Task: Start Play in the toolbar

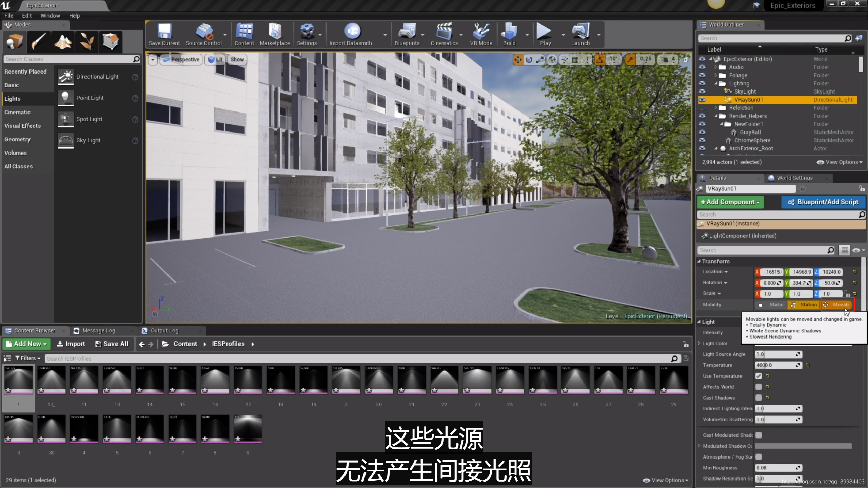Action: pos(545,35)
